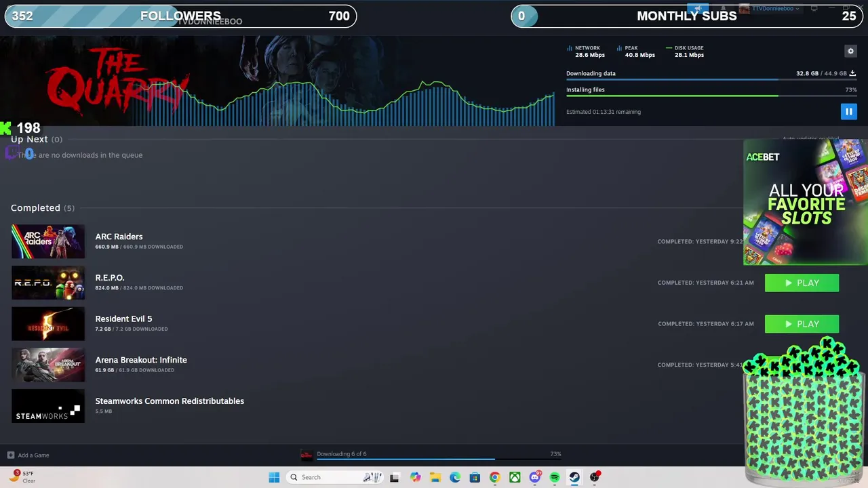The height and width of the screenshot is (488, 868).
Task: Click the Add a Game link
Action: [33, 455]
